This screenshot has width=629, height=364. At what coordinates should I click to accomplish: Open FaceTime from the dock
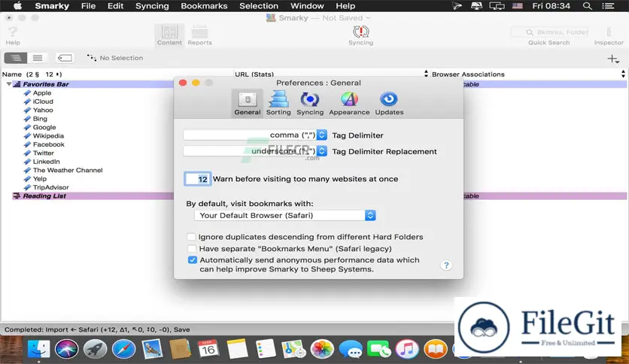coord(378,349)
